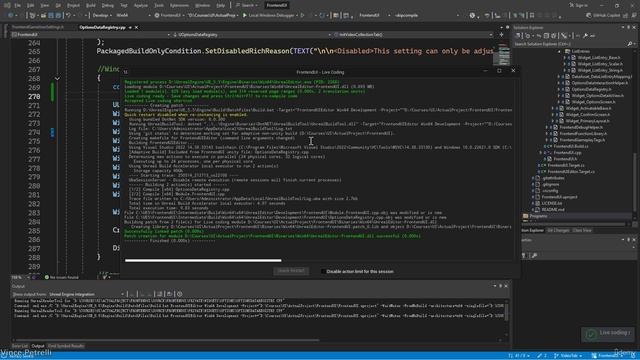Click the Save All toolbar icon
The width and height of the screenshot is (640, 360).
pyautogui.click(x=58, y=16)
